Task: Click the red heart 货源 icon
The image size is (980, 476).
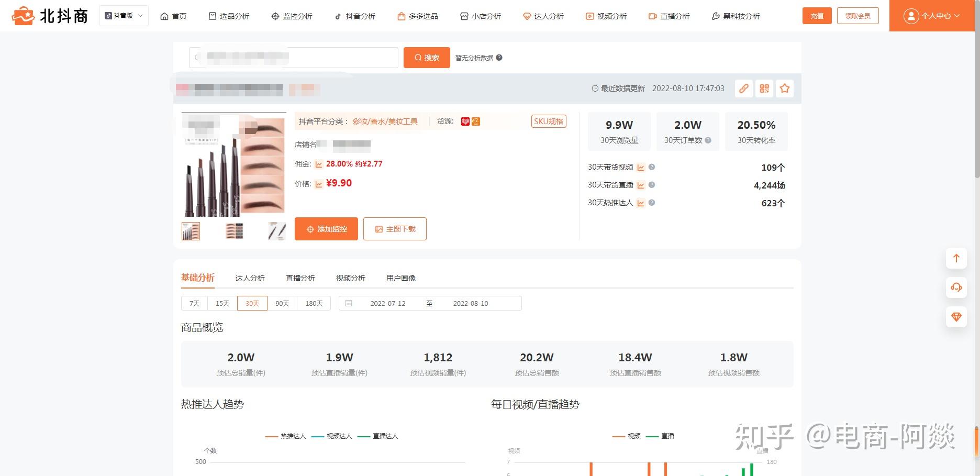Action: point(465,121)
